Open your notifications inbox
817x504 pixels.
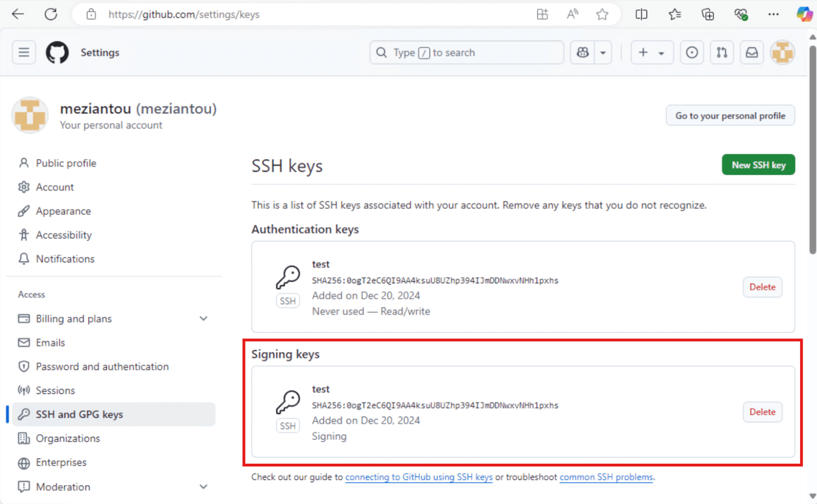(x=751, y=52)
